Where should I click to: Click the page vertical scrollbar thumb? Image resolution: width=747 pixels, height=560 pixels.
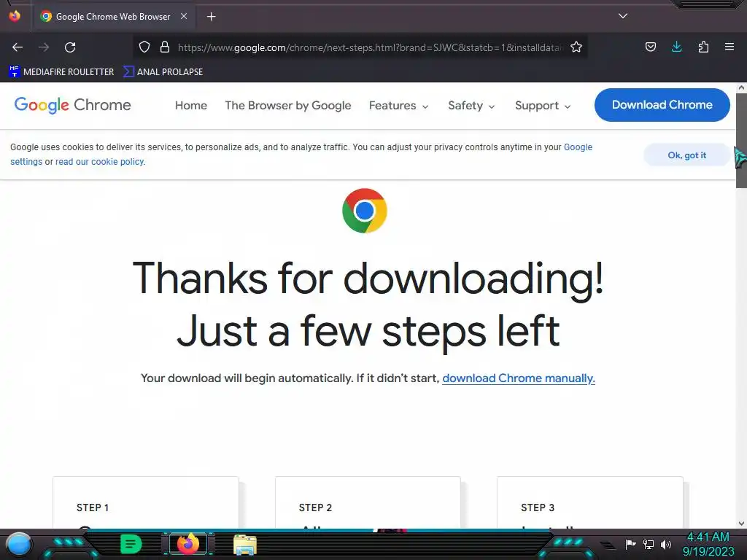point(741,141)
